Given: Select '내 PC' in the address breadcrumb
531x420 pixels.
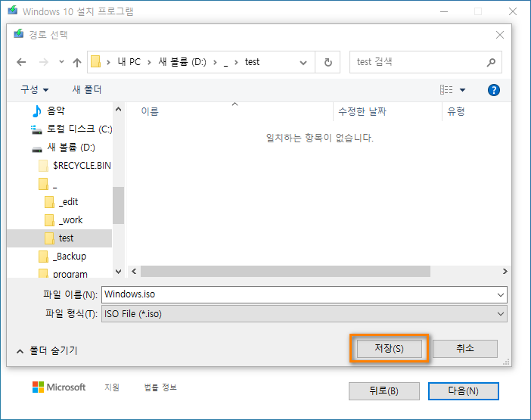Looking at the screenshot, I should (129, 62).
